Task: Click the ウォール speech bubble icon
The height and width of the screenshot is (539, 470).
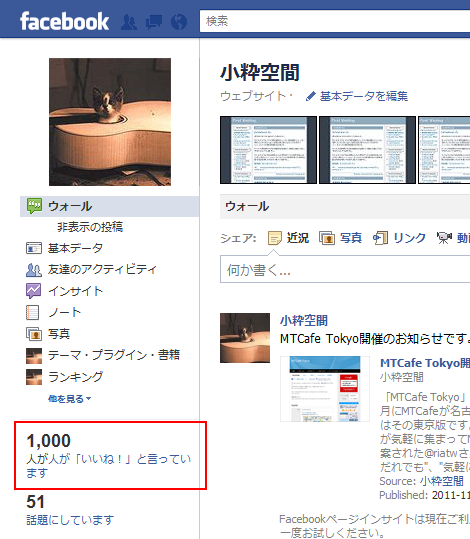Action: (x=34, y=206)
